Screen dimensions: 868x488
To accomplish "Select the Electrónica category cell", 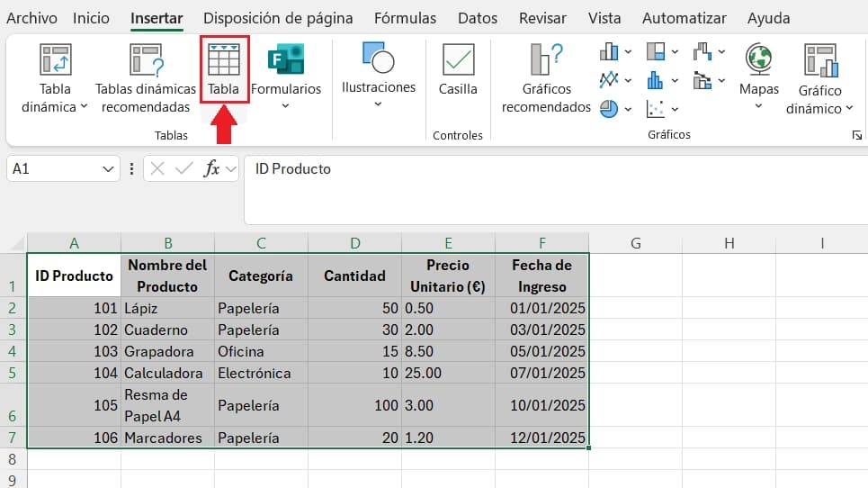I will tap(261, 373).
